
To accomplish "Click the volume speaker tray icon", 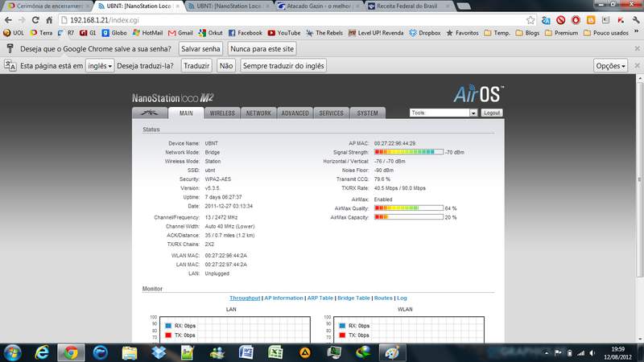I will pos(592,353).
